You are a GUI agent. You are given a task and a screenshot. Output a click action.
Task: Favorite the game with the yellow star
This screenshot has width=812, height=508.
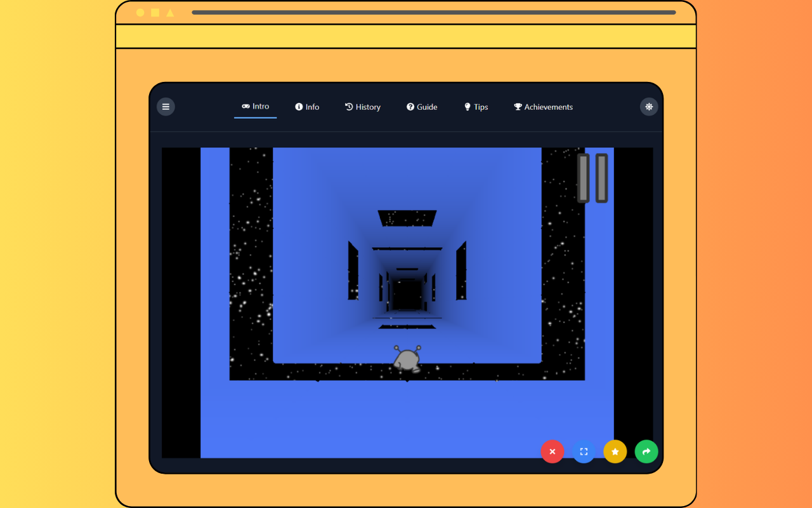tap(615, 451)
